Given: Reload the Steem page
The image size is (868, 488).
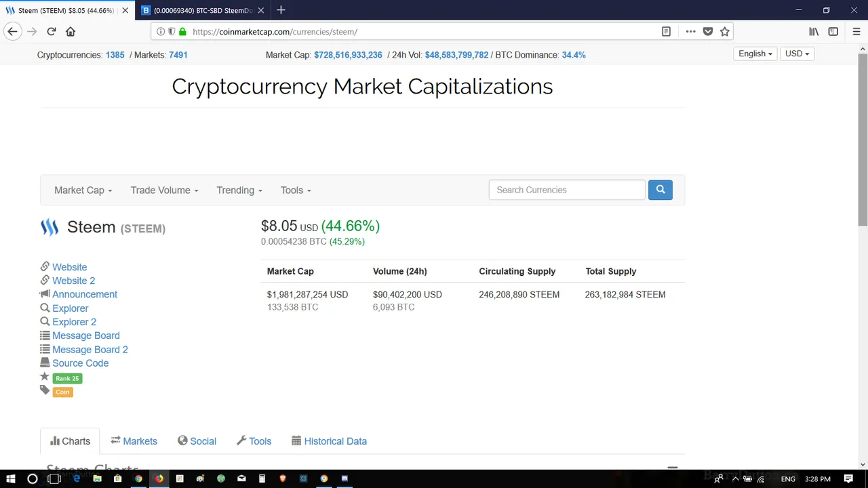Looking at the screenshot, I should (52, 31).
